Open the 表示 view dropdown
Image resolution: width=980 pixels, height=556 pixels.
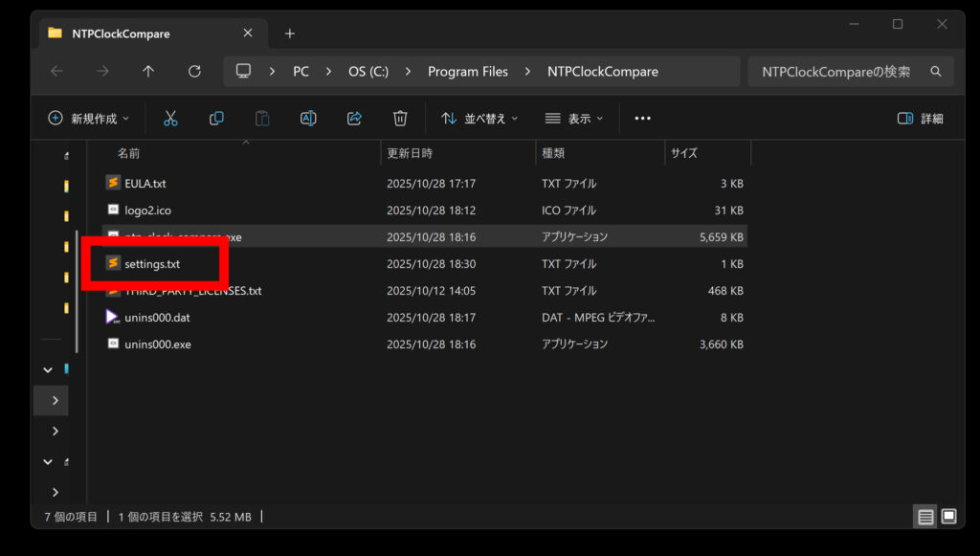[x=574, y=119]
